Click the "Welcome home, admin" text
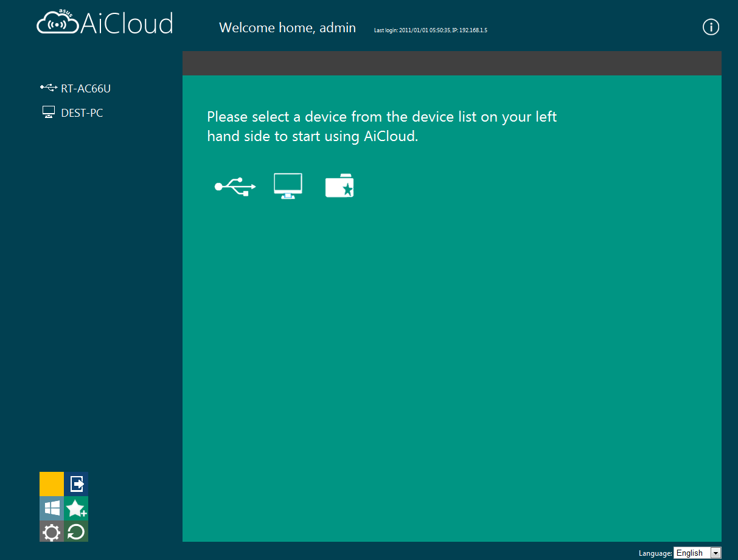The width and height of the screenshot is (738, 560). 287,27
